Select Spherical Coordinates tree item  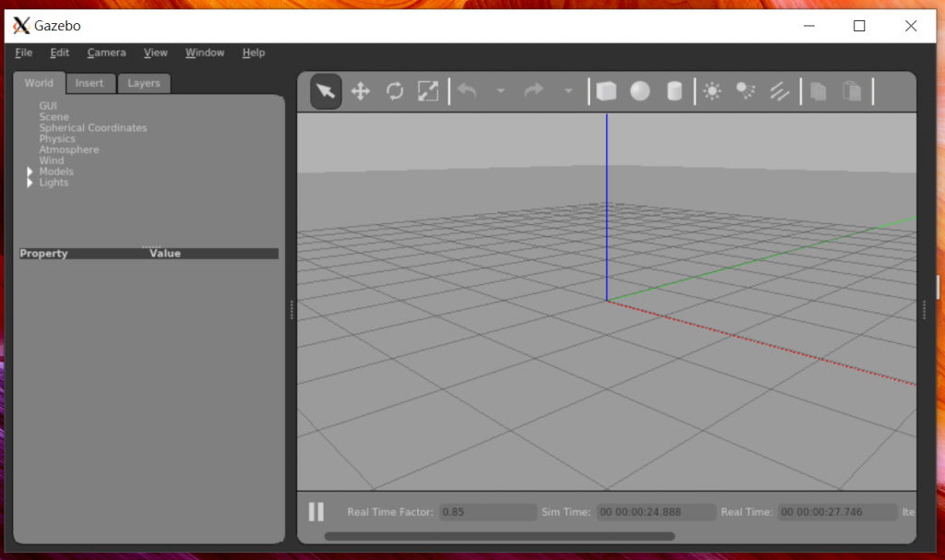point(93,128)
